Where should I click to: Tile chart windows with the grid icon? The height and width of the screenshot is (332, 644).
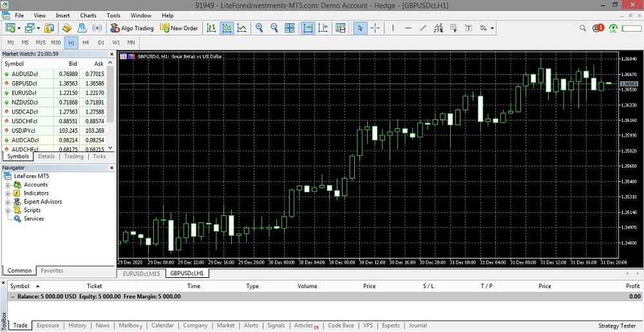point(290,28)
